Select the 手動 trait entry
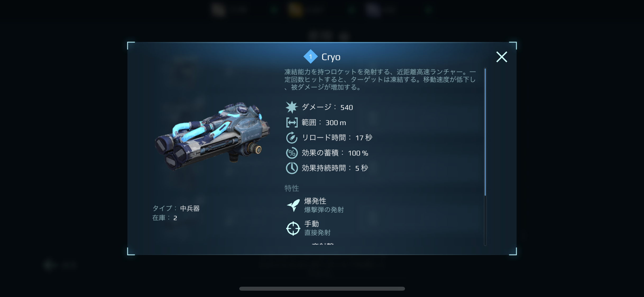The image size is (644, 297). 308,228
